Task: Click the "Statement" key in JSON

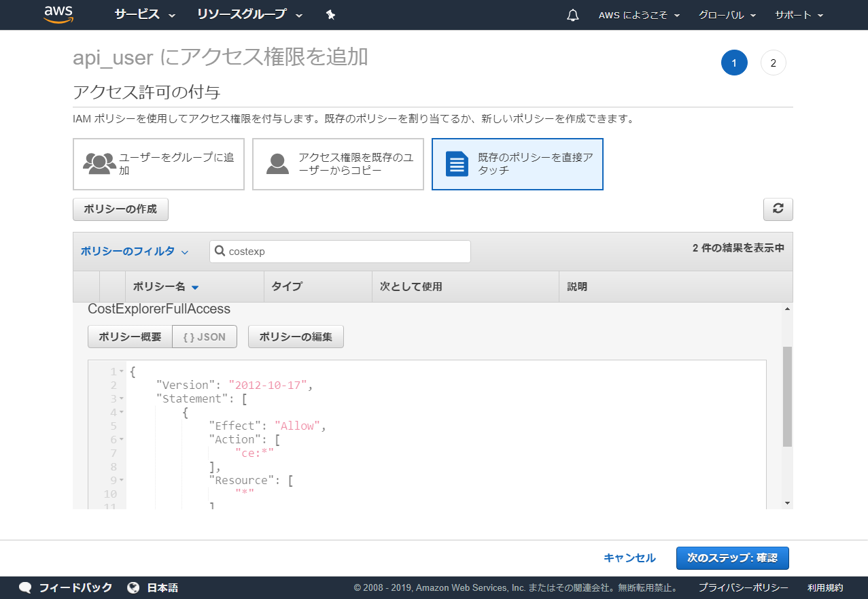Action: coord(192,399)
